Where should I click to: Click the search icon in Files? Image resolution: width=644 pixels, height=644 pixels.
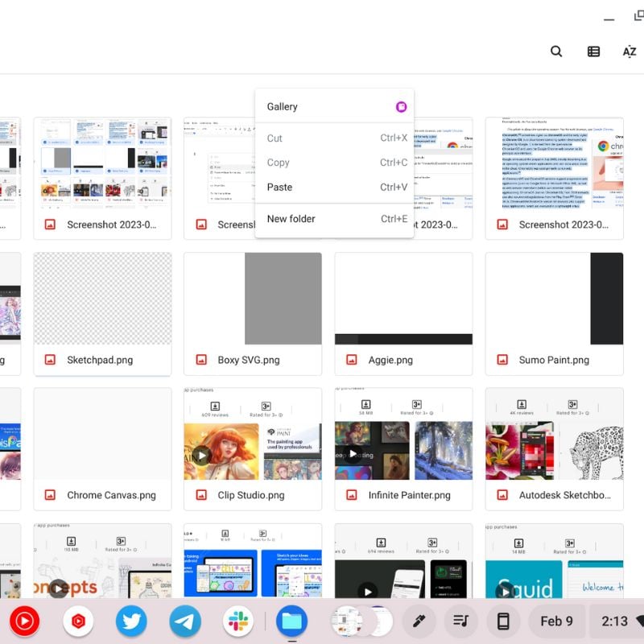(555, 51)
